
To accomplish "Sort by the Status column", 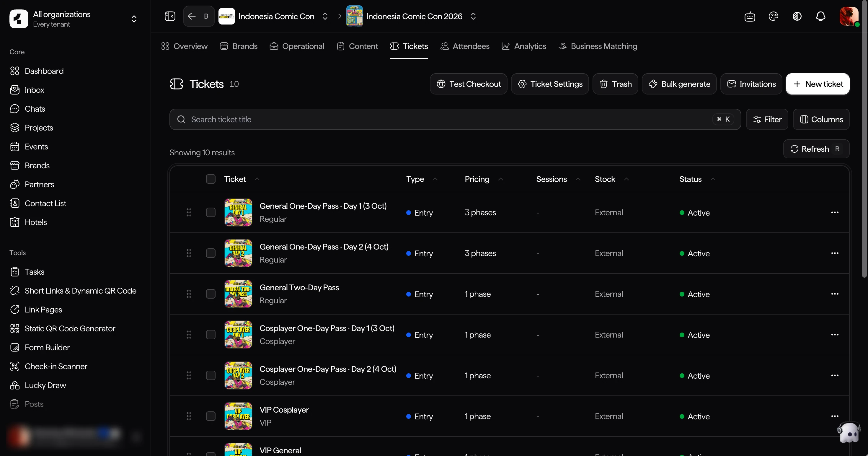I will pyautogui.click(x=697, y=179).
